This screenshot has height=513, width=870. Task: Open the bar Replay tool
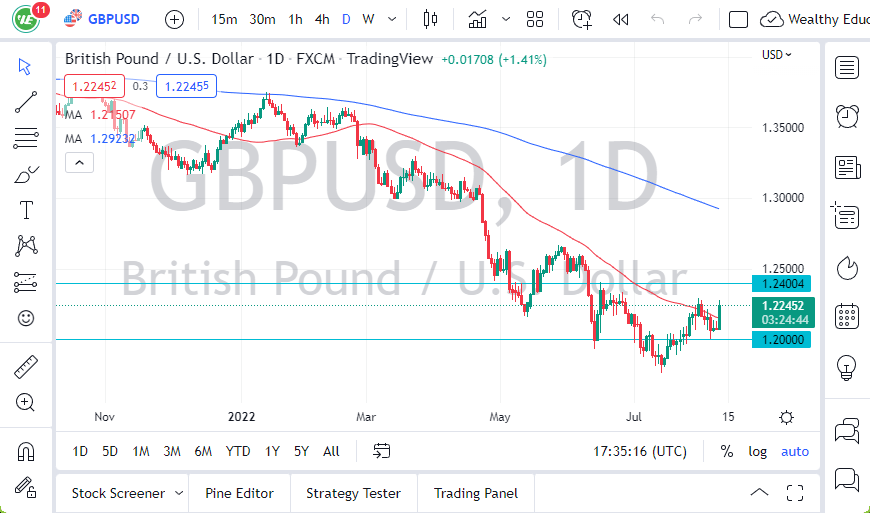coord(620,19)
